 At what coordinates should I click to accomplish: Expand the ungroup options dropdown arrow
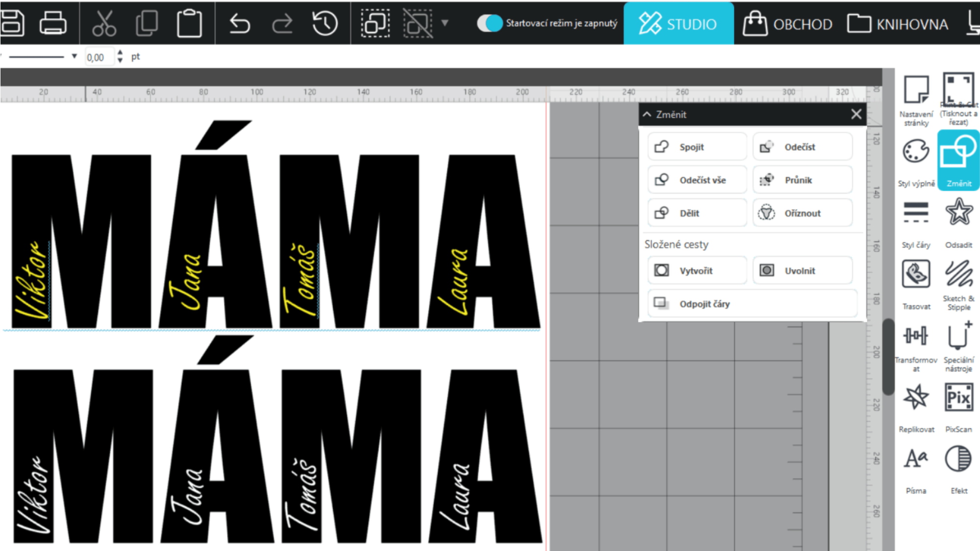click(444, 23)
